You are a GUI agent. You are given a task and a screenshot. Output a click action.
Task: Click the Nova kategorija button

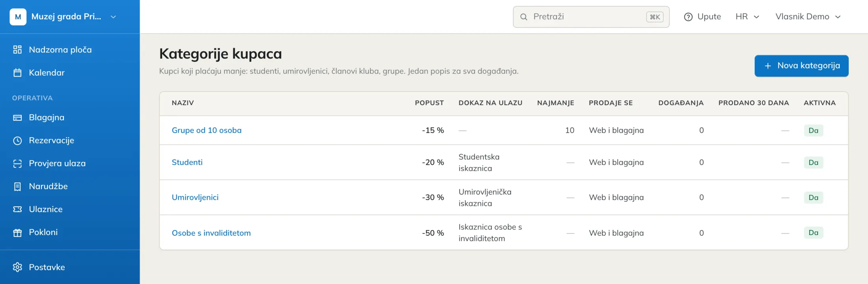coord(801,66)
